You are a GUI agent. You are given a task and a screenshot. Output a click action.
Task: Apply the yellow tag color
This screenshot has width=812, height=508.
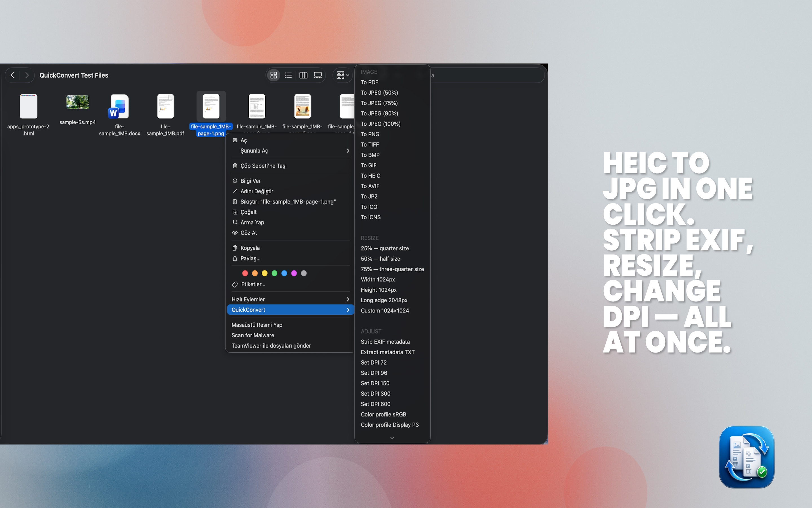[264, 273]
